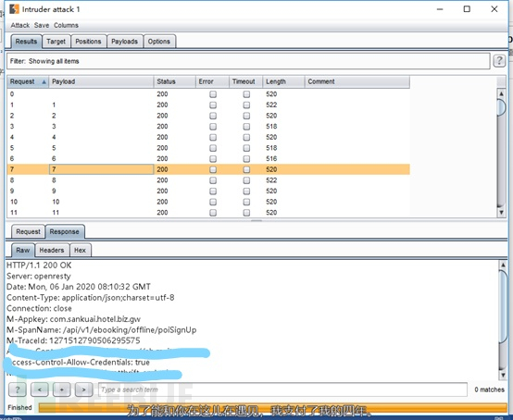The width and height of the screenshot is (513, 420).
Task: Sort by Payload column header
Action: coord(101,81)
